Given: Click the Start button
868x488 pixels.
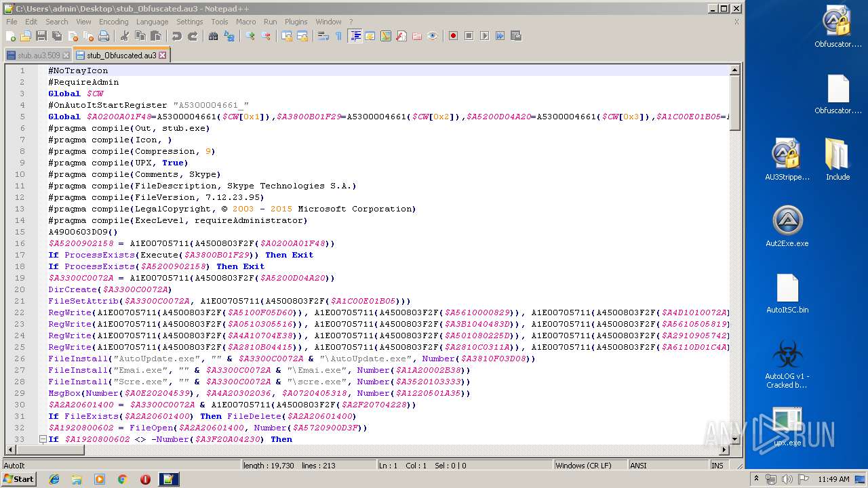Looking at the screenshot, I should 18,479.
